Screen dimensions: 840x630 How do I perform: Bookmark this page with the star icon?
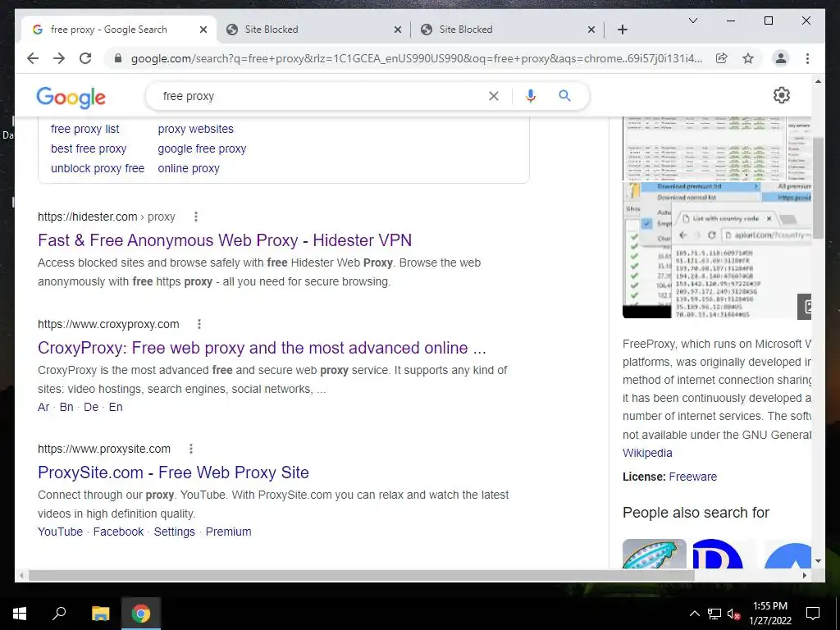[x=748, y=58]
